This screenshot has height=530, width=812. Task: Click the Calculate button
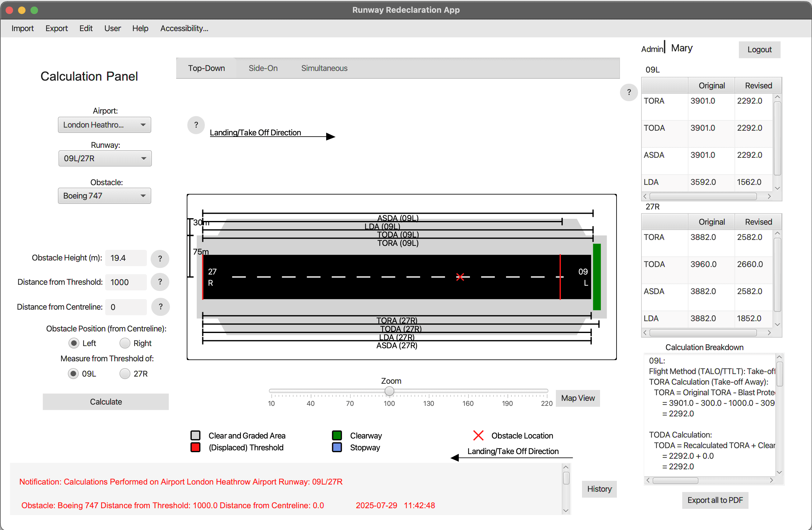tap(106, 402)
